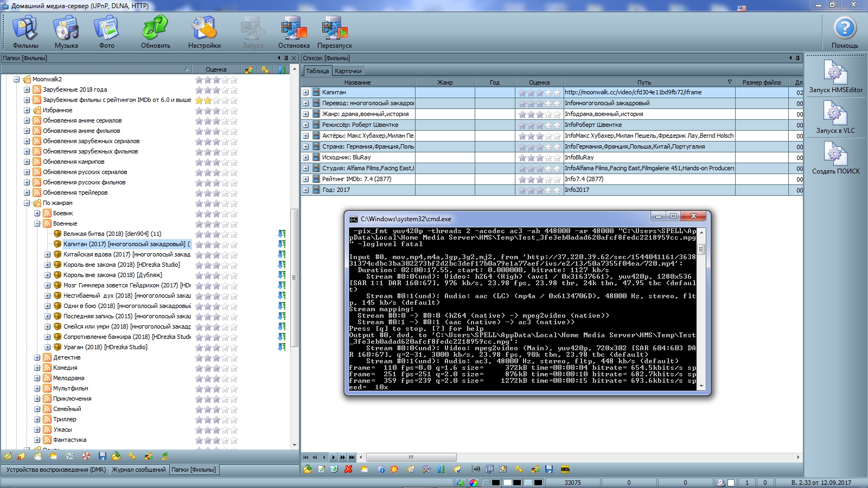Expand the Избранное folder
This screenshot has width=868, height=488.
pos(27,111)
